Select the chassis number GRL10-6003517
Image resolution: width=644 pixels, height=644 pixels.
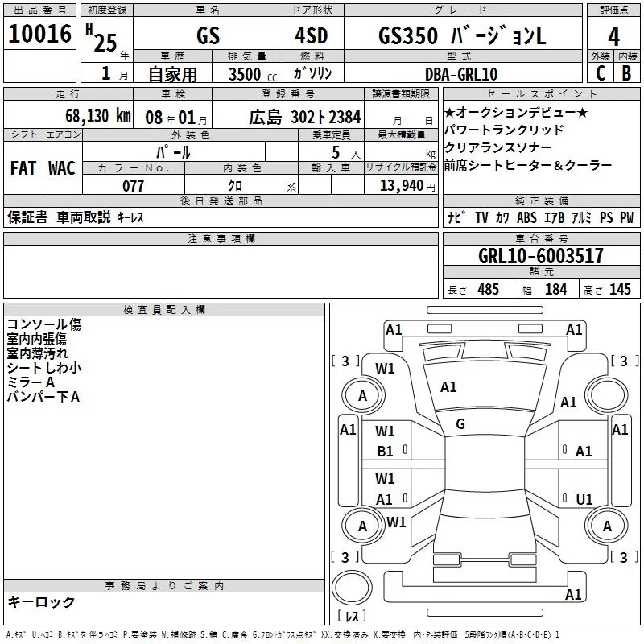[x=541, y=256]
